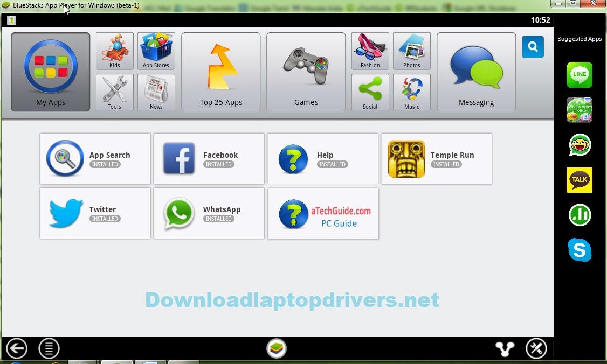The width and height of the screenshot is (607, 364).
Task: Click the blue search magnifier button
Action: click(533, 47)
